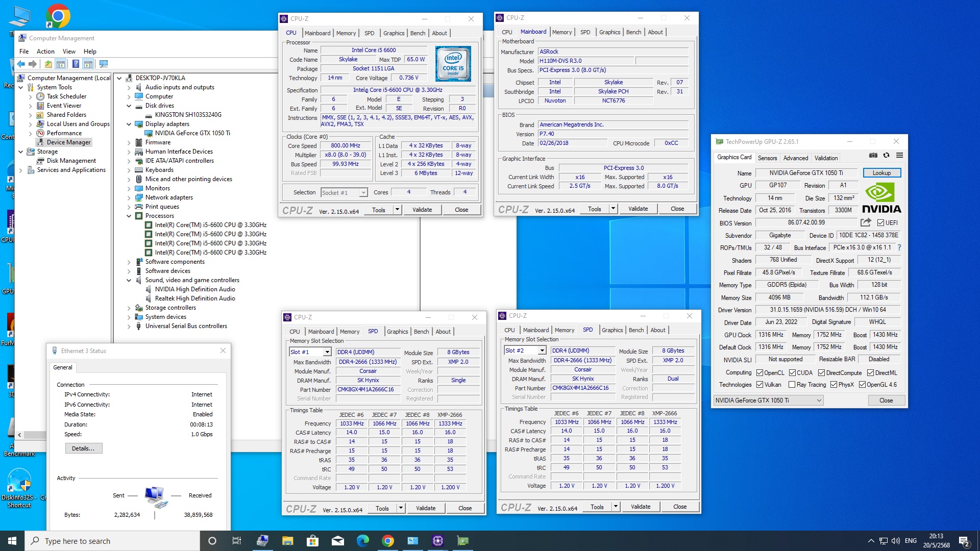Toggle the Show/Hide Console Tree toolbar icon
The image size is (980, 551).
point(61,64)
